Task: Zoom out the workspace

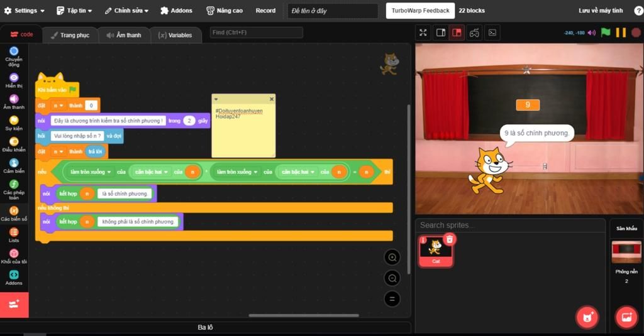Action: pyautogui.click(x=392, y=279)
